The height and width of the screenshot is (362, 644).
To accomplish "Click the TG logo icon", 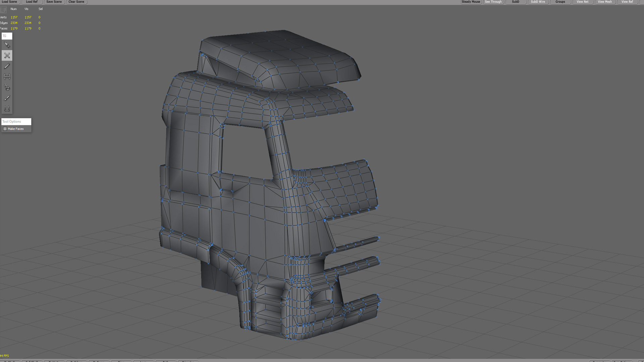I will click(3, 9).
